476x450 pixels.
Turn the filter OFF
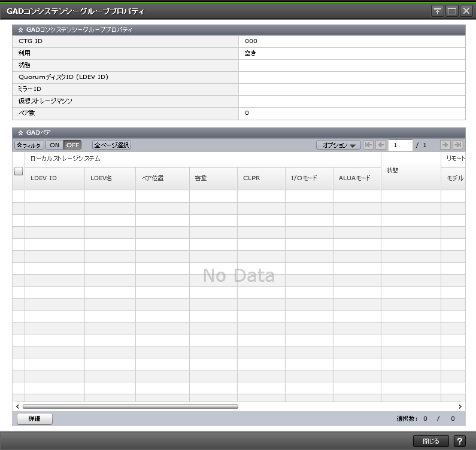(x=72, y=145)
